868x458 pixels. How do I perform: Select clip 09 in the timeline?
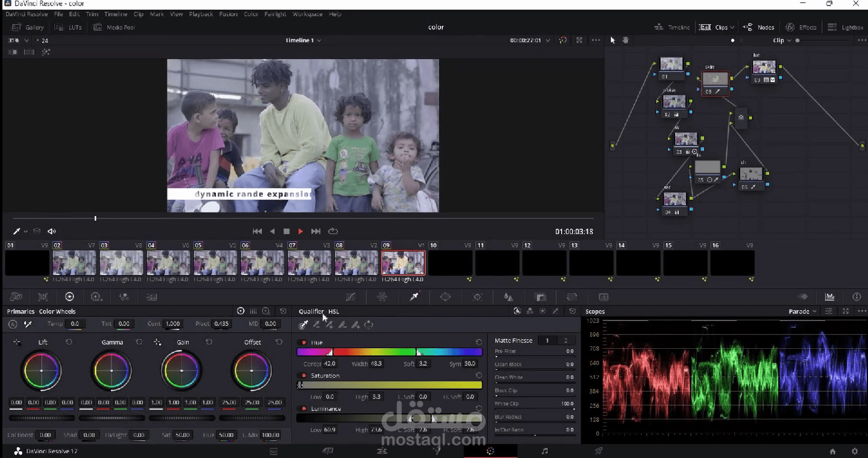[x=403, y=262]
